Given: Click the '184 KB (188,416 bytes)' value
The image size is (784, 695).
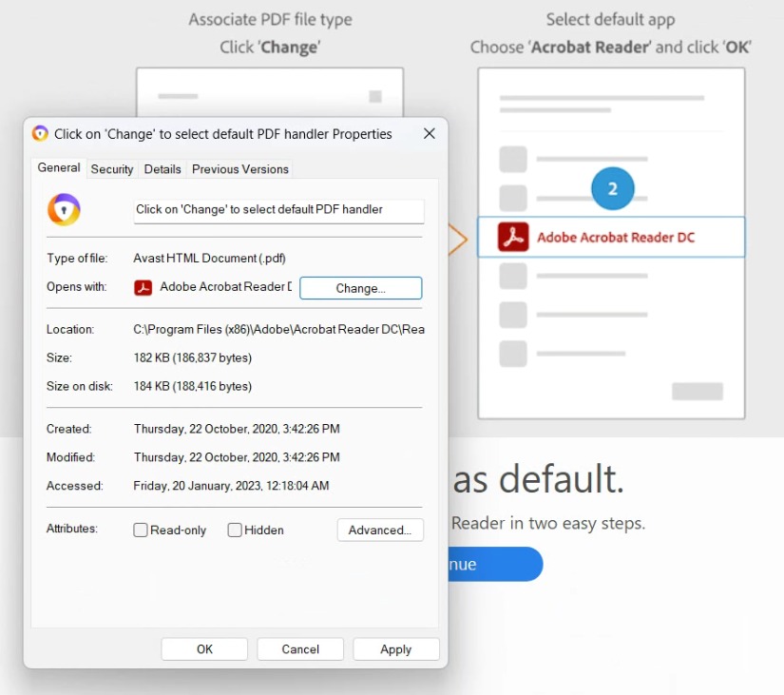Looking at the screenshot, I should click(193, 386).
